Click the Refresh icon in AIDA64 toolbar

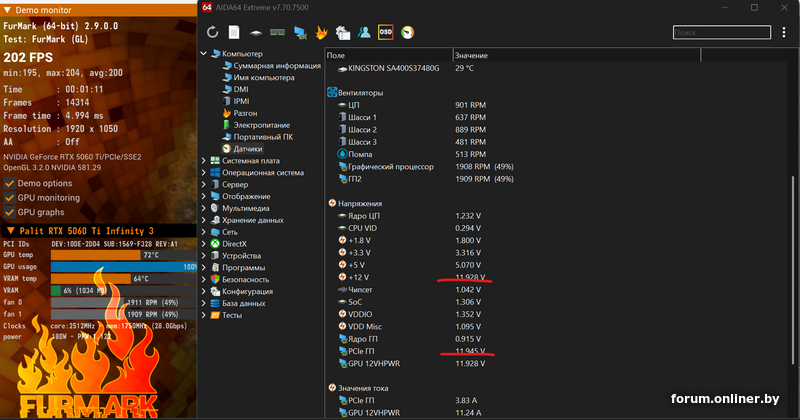click(x=213, y=32)
